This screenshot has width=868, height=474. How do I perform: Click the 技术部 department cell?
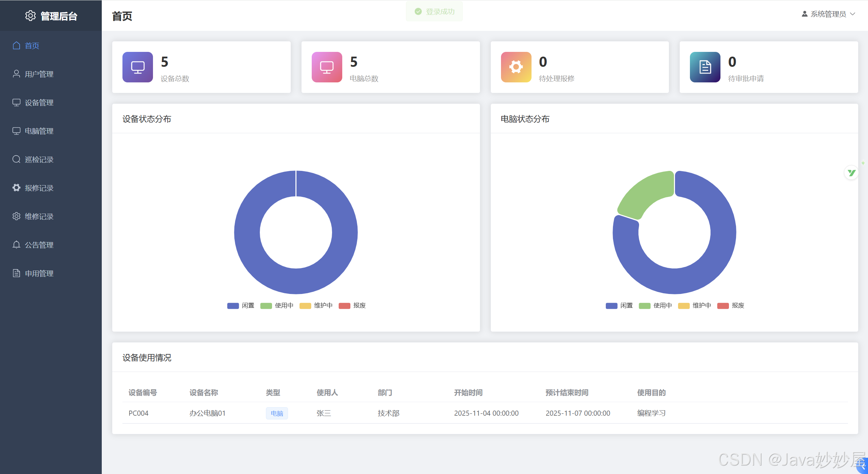click(x=388, y=413)
